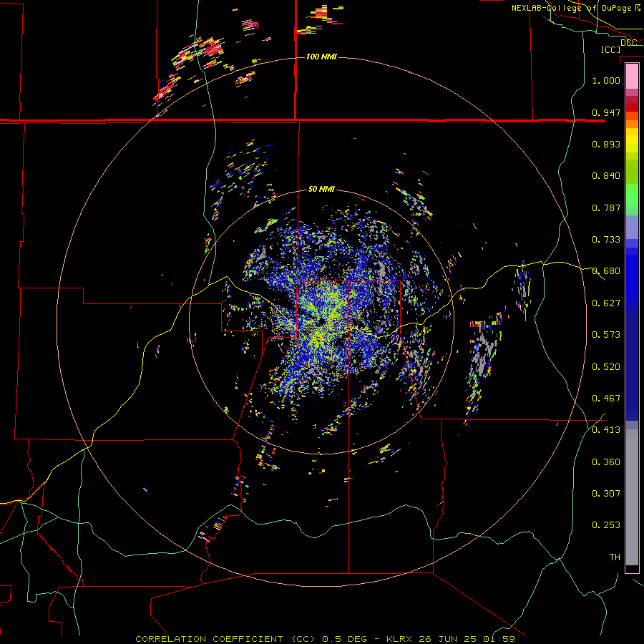The image size is (644, 644).
Task: Select the 0.520 scale value
Action: [606, 367]
